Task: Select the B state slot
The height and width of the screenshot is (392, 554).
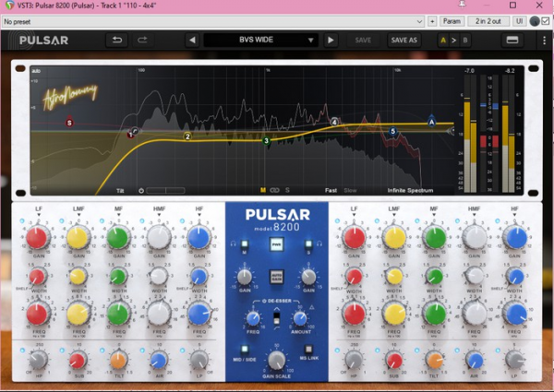Action: tap(465, 41)
